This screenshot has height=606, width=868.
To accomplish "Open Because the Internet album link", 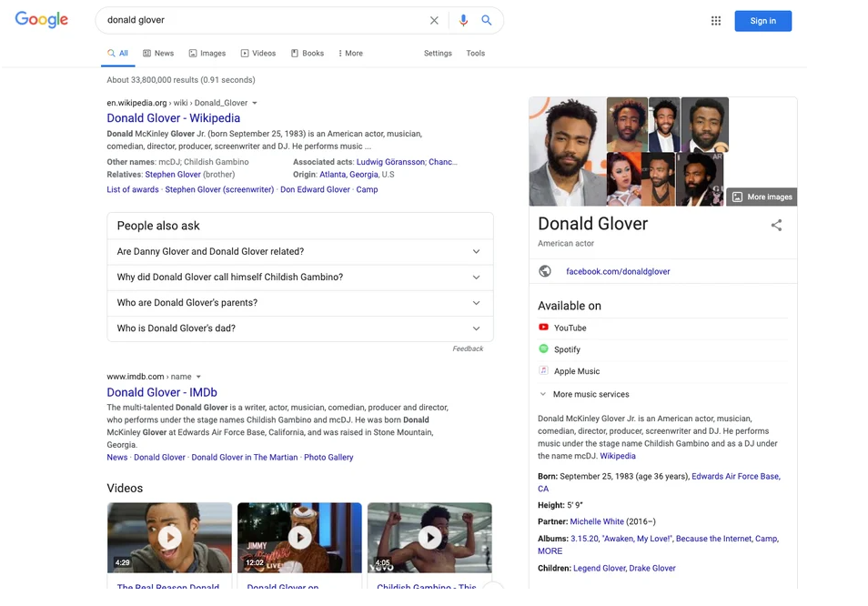I will coord(713,539).
